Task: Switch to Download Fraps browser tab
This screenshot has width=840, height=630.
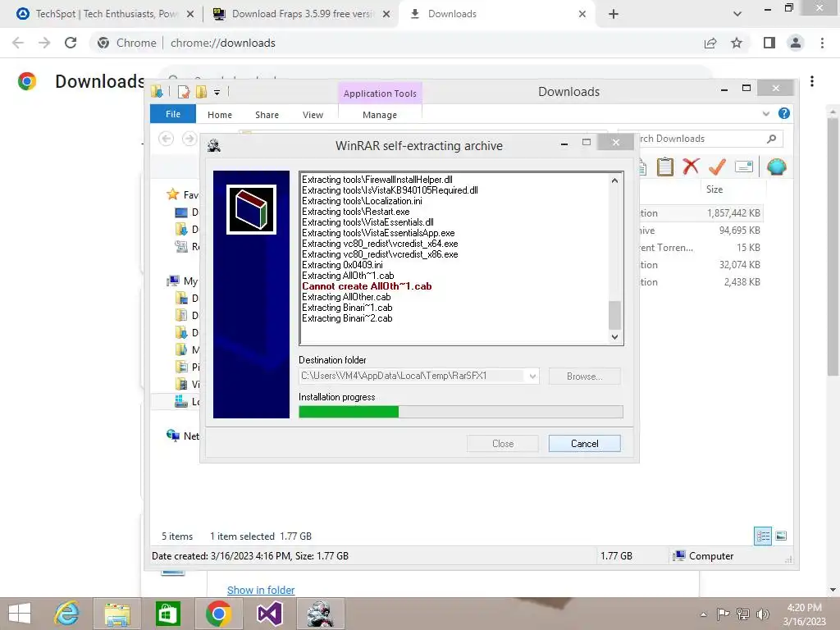Action: coord(301,14)
